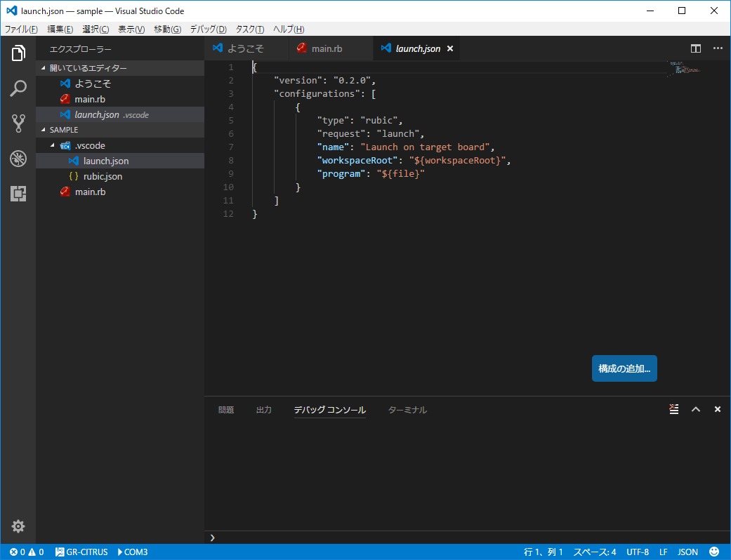Image resolution: width=731 pixels, height=560 pixels.
Task: Select the デバッグ コンソール panel tab
Action: click(x=329, y=410)
